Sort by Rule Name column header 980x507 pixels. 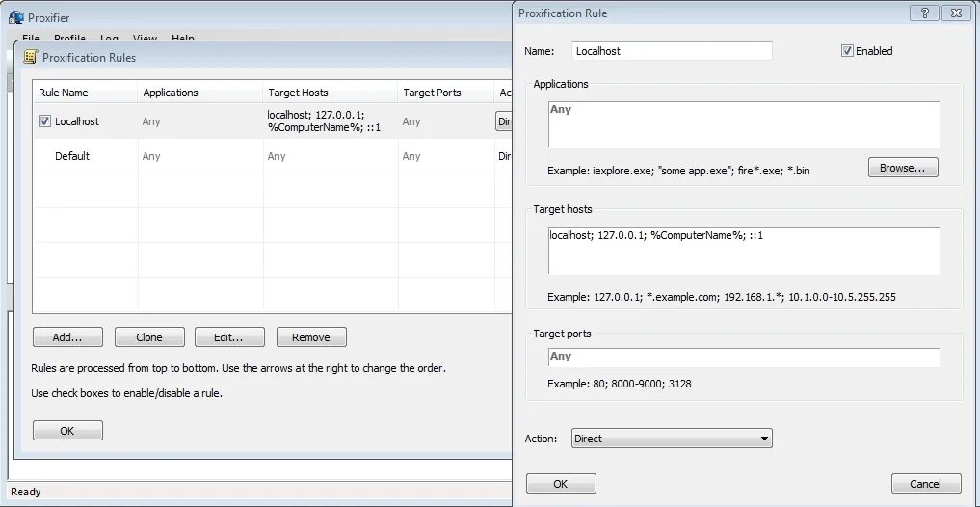click(85, 93)
